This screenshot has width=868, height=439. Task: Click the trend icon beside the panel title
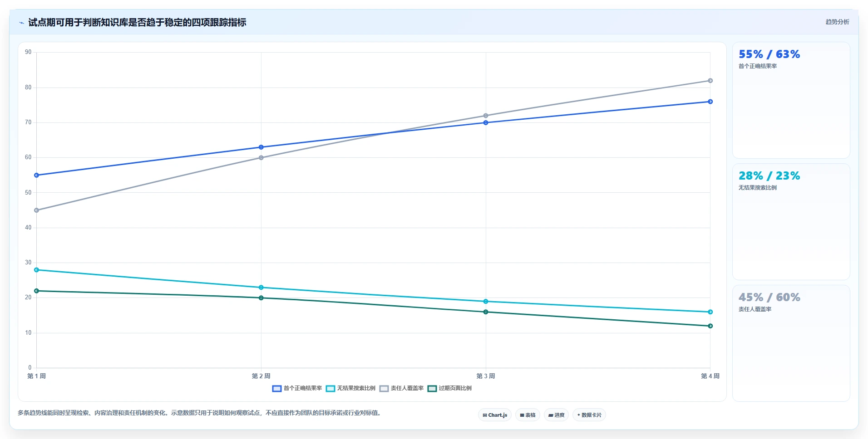21,23
